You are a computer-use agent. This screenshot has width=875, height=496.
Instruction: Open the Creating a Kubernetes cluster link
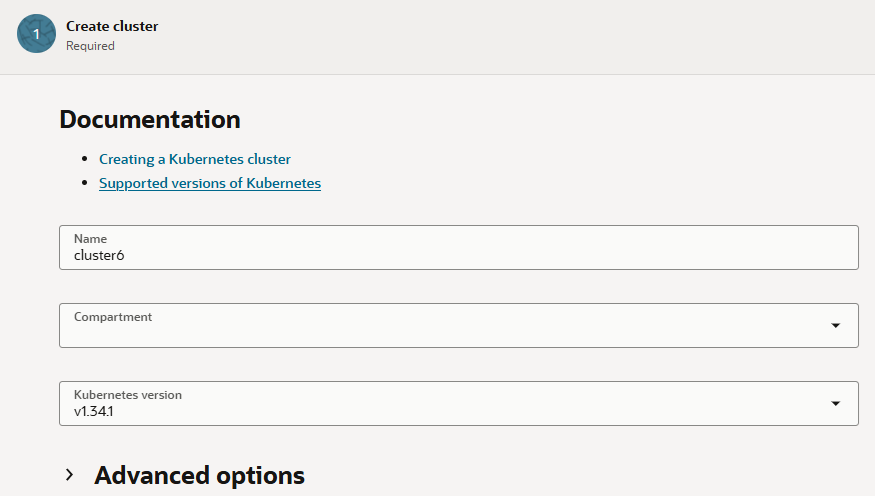pyautogui.click(x=195, y=159)
